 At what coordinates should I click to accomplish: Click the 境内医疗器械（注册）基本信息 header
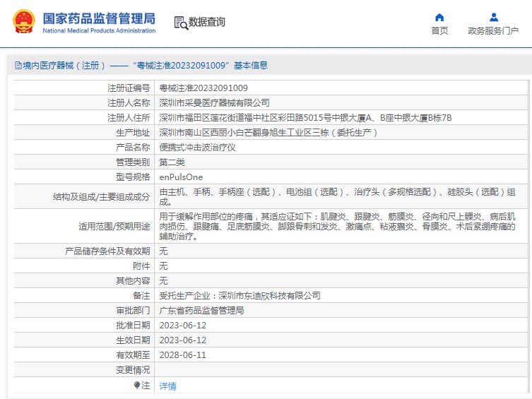(x=141, y=66)
